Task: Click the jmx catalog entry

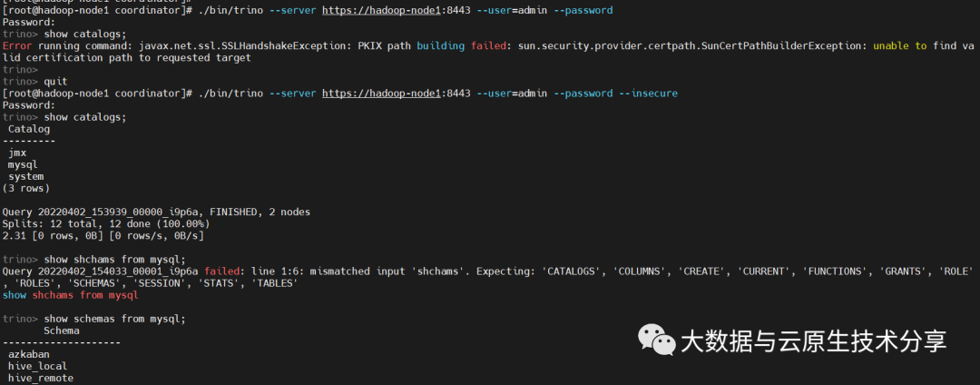Action: coord(18,153)
